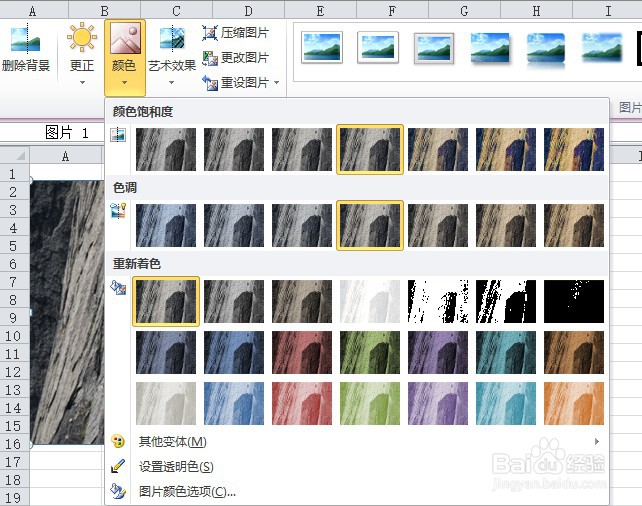Viewport: 642px width, 506px height.
Task: Apply the Sepia recolor thumbnail
Action: [302, 301]
